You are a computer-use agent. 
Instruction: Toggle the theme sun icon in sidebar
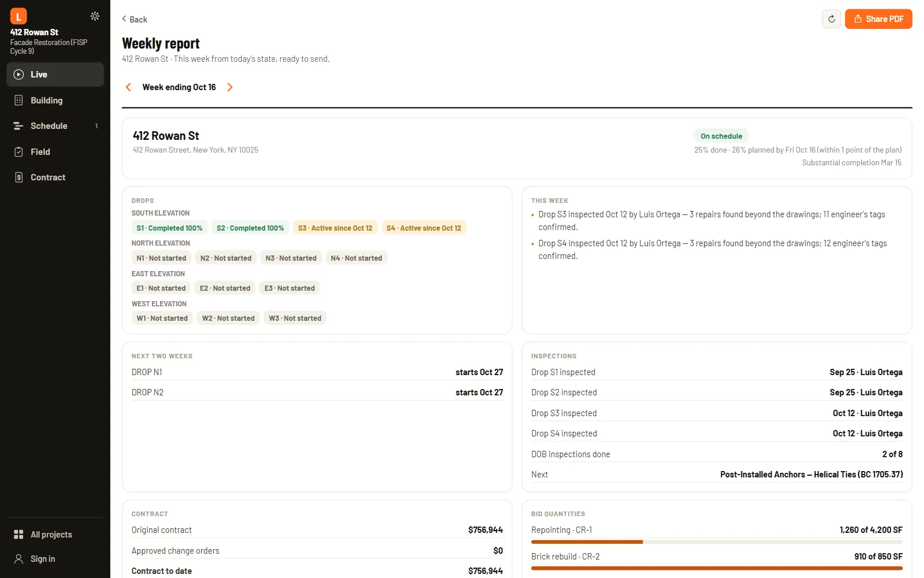coord(95,16)
